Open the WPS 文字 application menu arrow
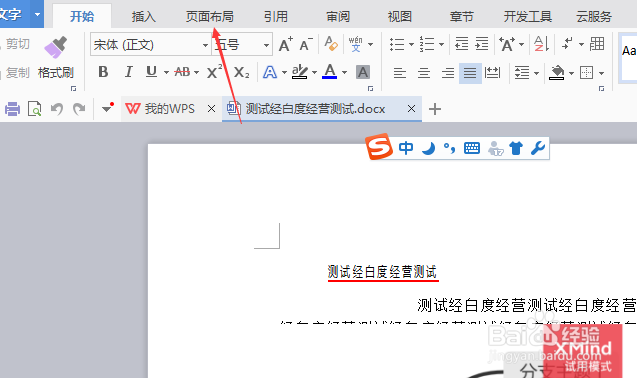The height and width of the screenshot is (378, 637). [37, 15]
